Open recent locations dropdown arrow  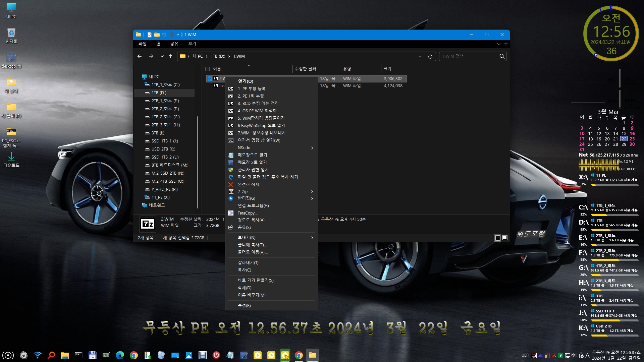pyautogui.click(x=162, y=56)
